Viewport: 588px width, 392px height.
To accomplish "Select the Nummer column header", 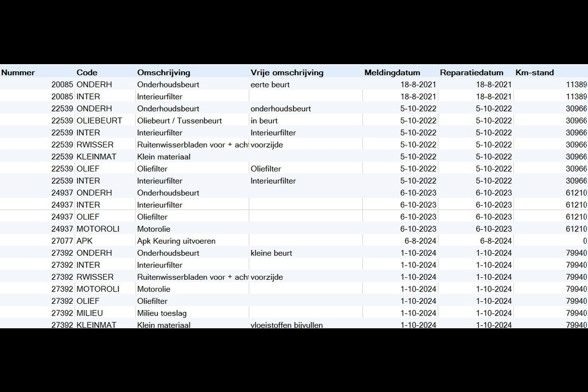I will 18,73.
